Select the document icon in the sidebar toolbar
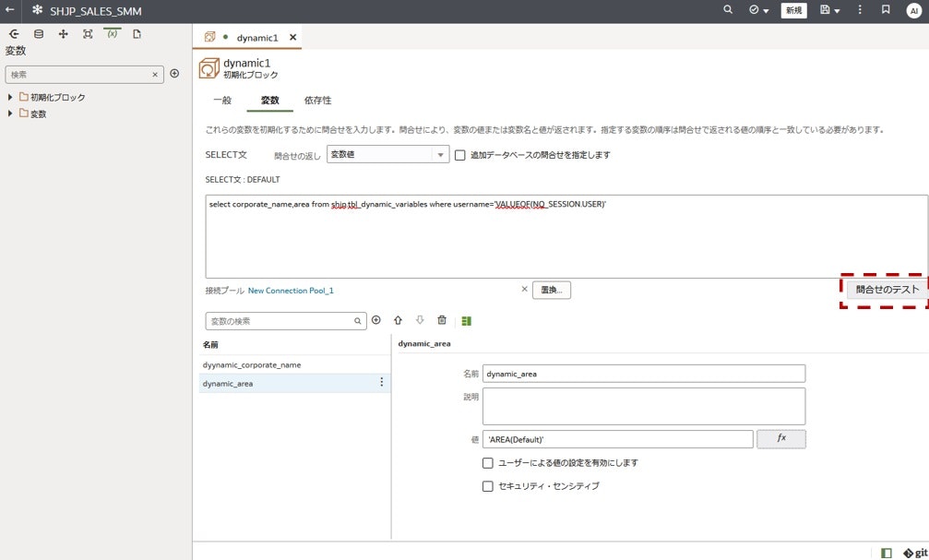This screenshot has width=929, height=560. (x=137, y=34)
